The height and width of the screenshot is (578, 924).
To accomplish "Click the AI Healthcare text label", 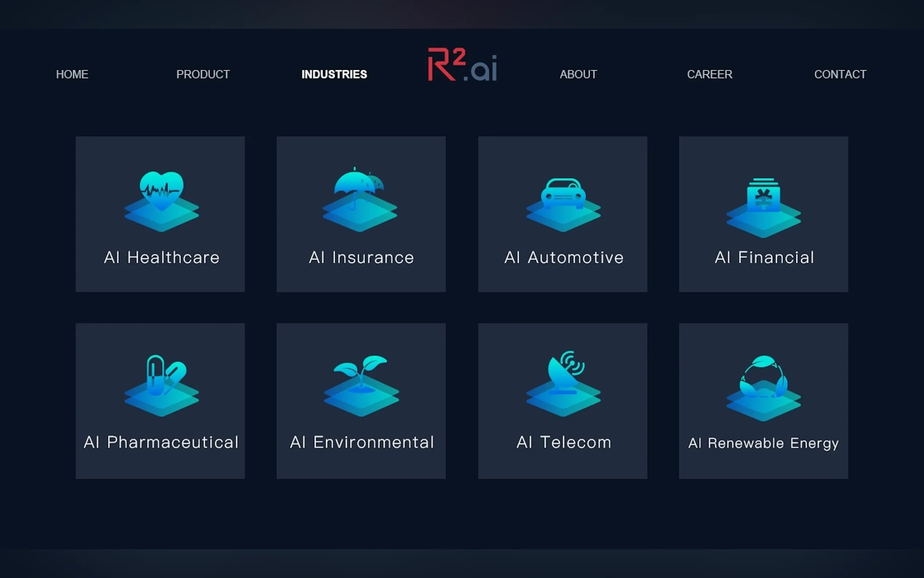I will (162, 257).
